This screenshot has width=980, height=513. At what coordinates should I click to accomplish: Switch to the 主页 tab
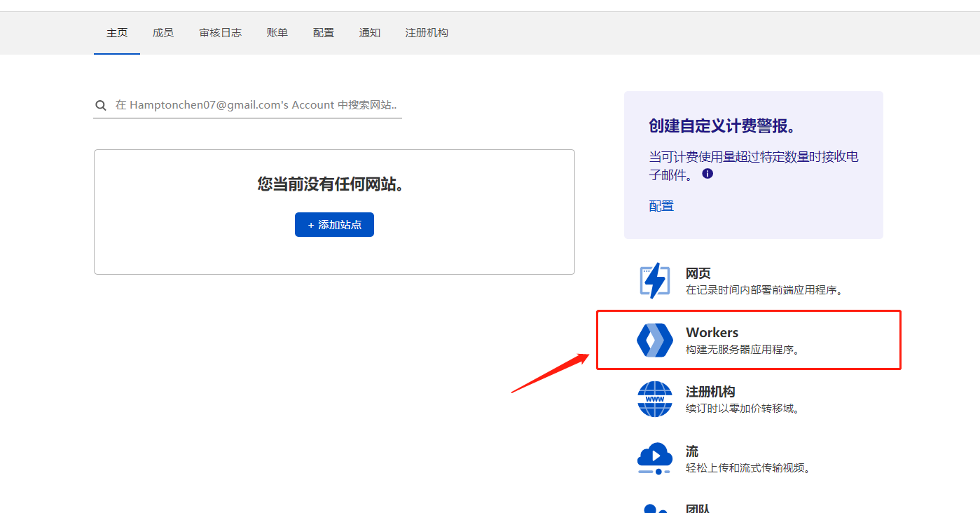[117, 33]
